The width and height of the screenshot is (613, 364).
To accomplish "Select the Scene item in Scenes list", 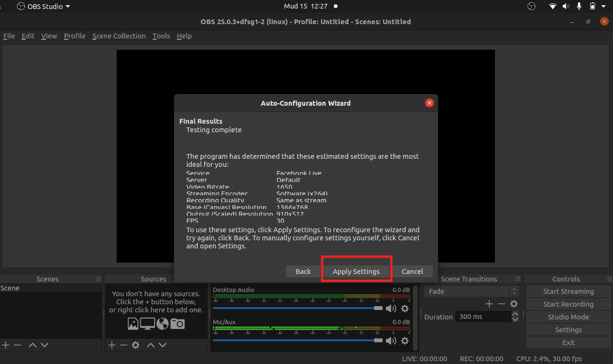I will [x=51, y=288].
